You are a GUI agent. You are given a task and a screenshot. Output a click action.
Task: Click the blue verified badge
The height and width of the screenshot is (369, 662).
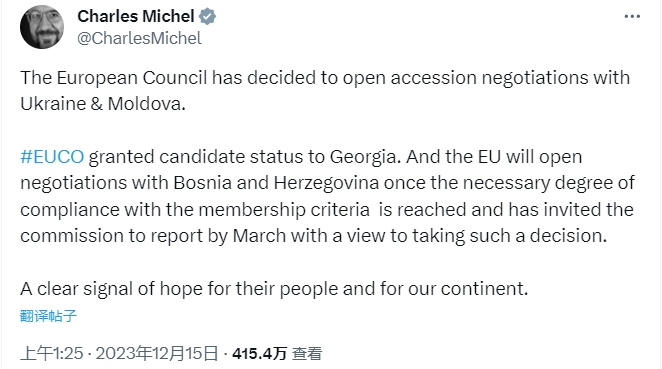(x=207, y=16)
